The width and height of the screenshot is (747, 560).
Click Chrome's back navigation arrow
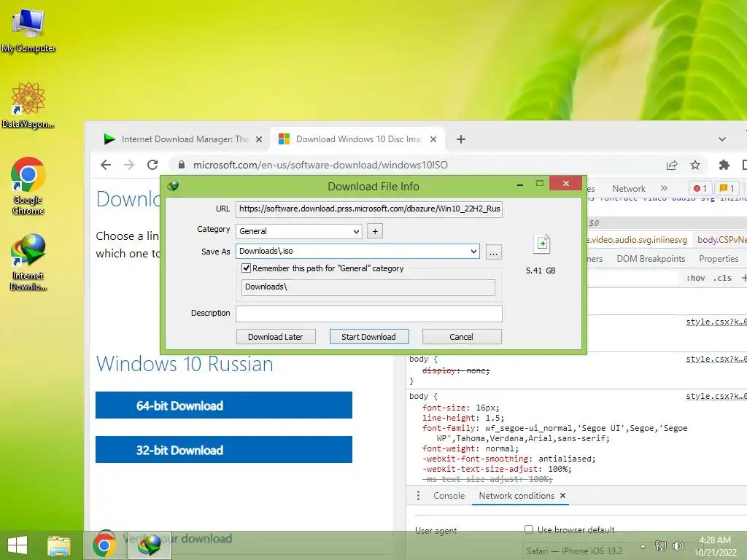coord(106,165)
